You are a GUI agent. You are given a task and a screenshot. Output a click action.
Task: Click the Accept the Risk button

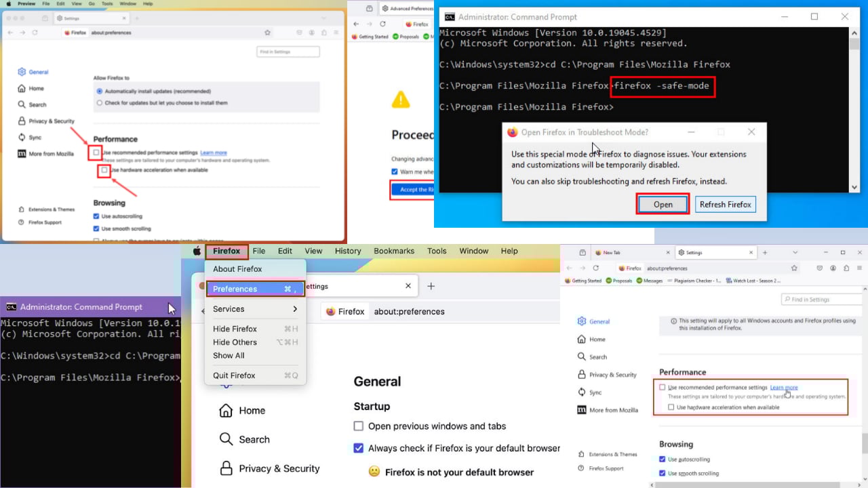tap(414, 190)
